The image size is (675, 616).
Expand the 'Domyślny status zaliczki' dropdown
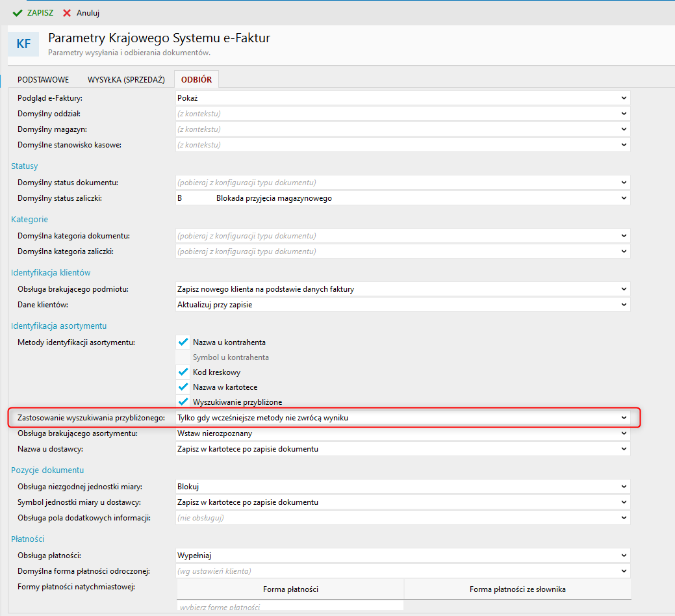click(624, 198)
